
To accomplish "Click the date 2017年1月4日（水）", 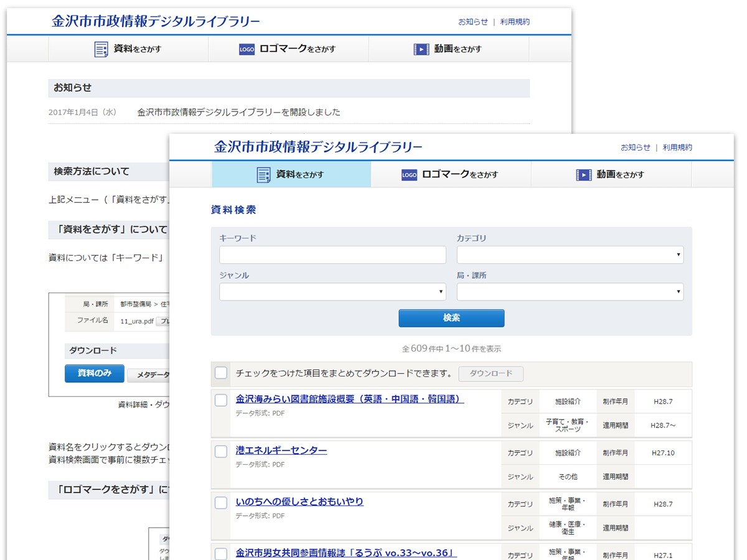I will point(83,113).
